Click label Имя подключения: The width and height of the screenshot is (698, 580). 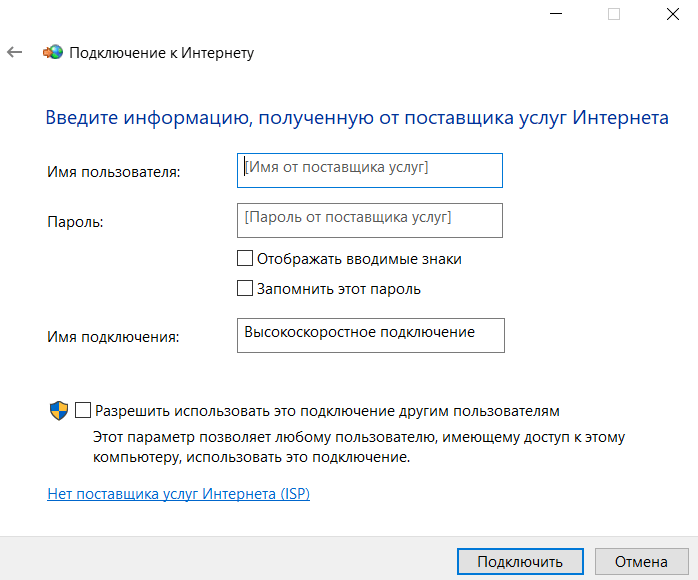113,337
